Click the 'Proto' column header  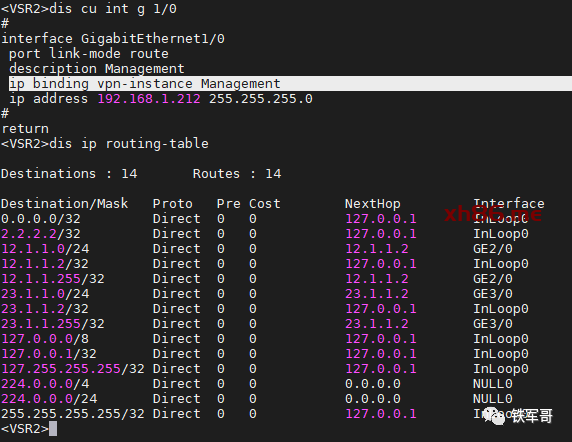tap(173, 203)
